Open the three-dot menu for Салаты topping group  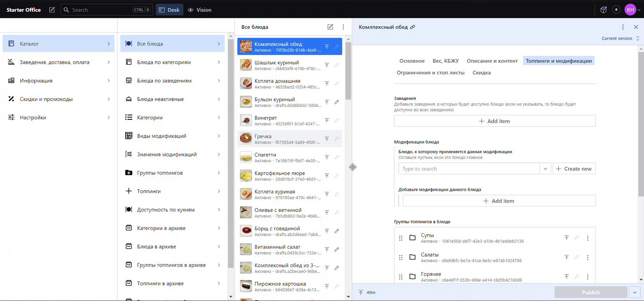point(587,257)
